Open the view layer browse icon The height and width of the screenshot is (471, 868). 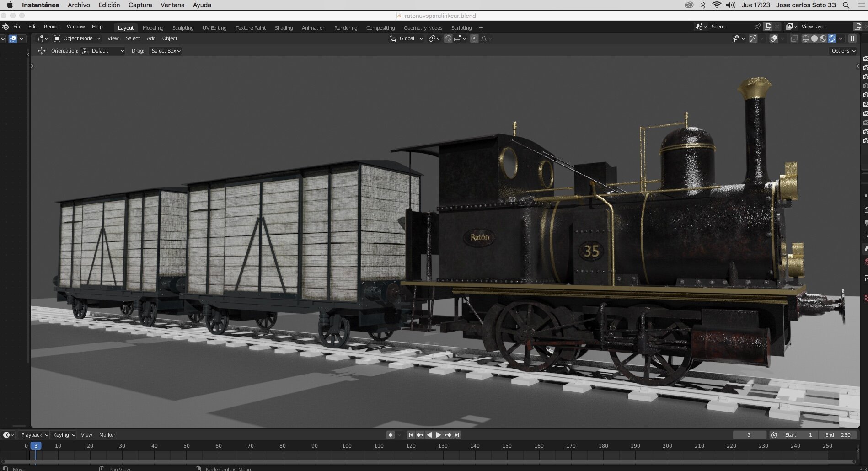click(x=791, y=27)
